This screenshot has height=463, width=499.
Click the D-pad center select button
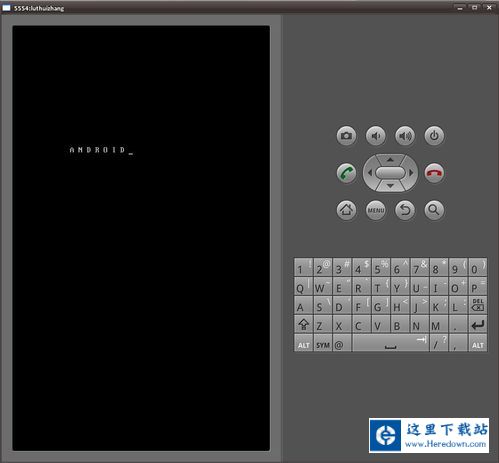pos(390,173)
